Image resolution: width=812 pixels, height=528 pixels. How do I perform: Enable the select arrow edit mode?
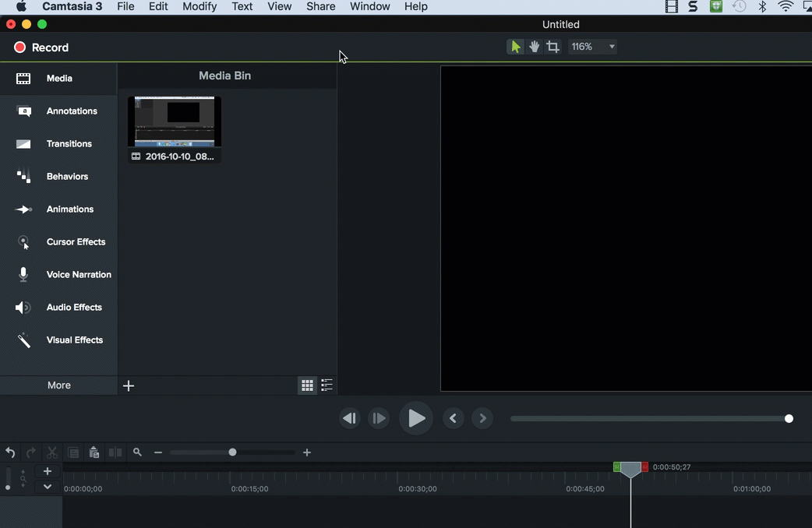[515, 47]
